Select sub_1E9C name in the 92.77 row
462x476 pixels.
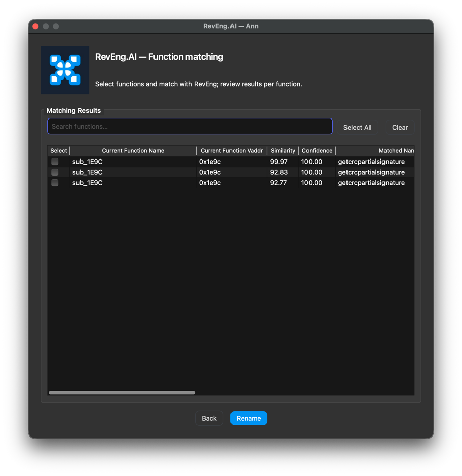coord(88,183)
